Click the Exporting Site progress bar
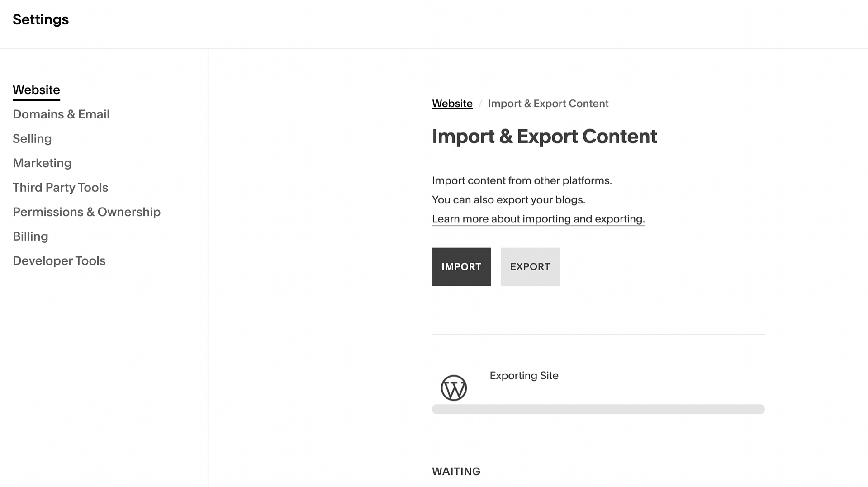The height and width of the screenshot is (487, 868). [x=598, y=409]
